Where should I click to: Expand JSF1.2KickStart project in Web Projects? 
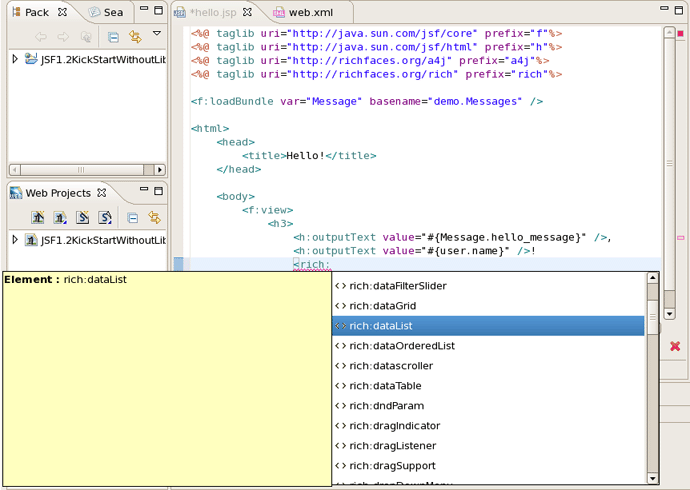[x=15, y=240]
